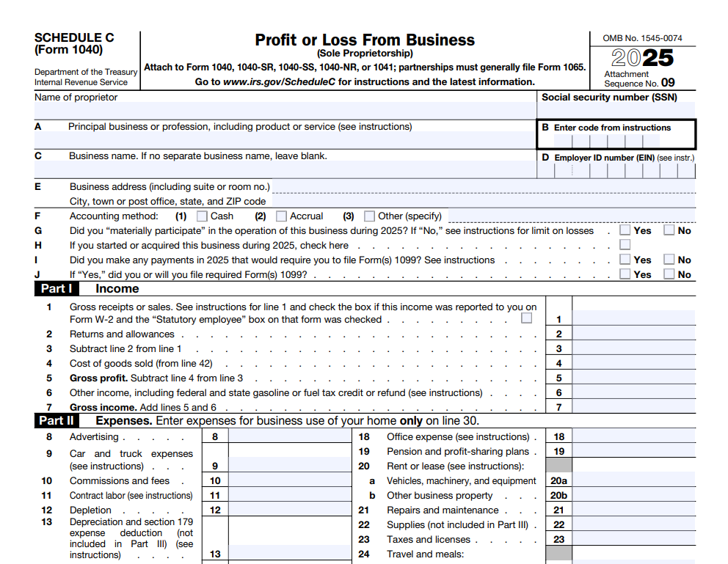Click the City, town, state, ZIP code field
The height and width of the screenshot is (564, 728).
(484, 201)
